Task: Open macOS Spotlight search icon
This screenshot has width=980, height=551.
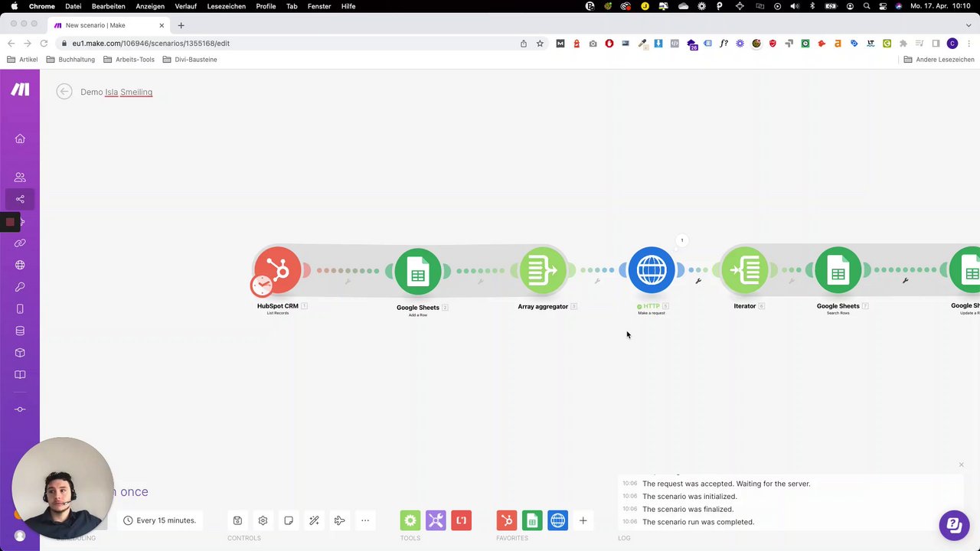Action: tap(865, 6)
